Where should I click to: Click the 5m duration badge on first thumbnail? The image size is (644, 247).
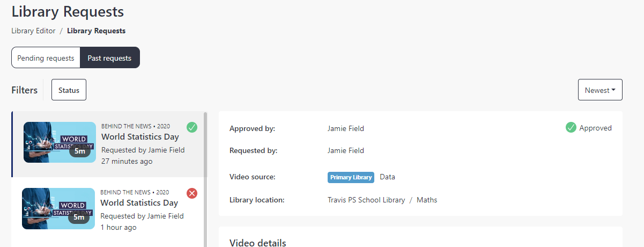(80, 151)
